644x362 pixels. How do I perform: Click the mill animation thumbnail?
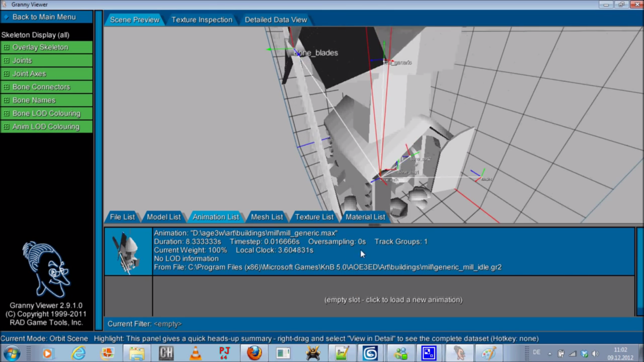coord(128,252)
